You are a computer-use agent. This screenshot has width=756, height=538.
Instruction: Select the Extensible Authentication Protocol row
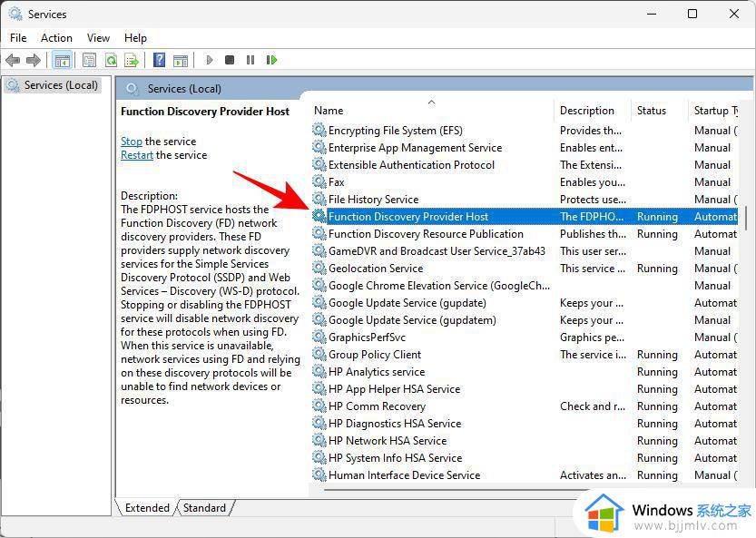(x=525, y=165)
